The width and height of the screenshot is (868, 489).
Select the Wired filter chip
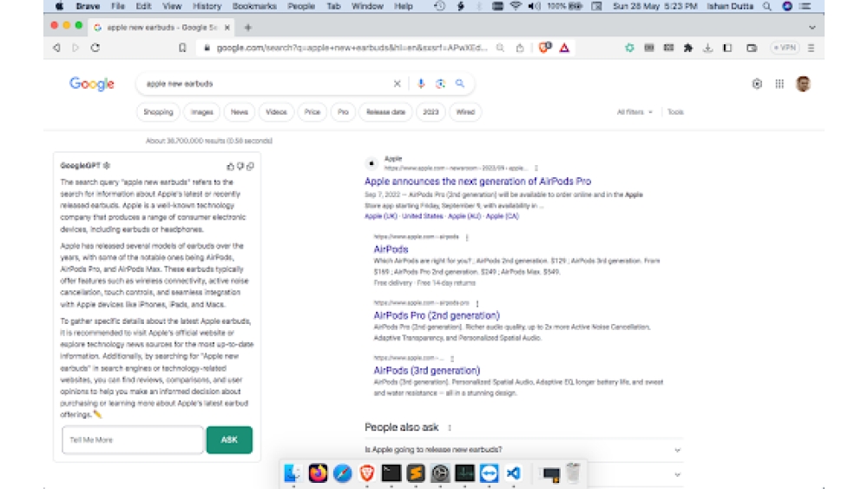pyautogui.click(x=465, y=112)
